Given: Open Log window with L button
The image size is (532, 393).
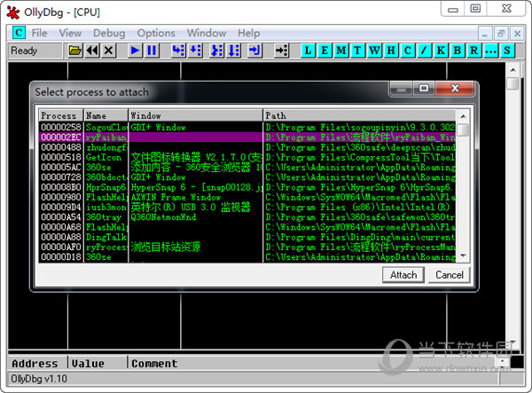Looking at the screenshot, I should (x=308, y=51).
